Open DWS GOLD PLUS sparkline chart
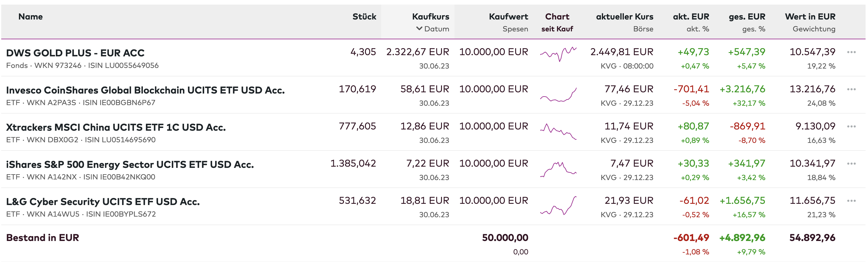Screen dimensions: 868x262 558,54
